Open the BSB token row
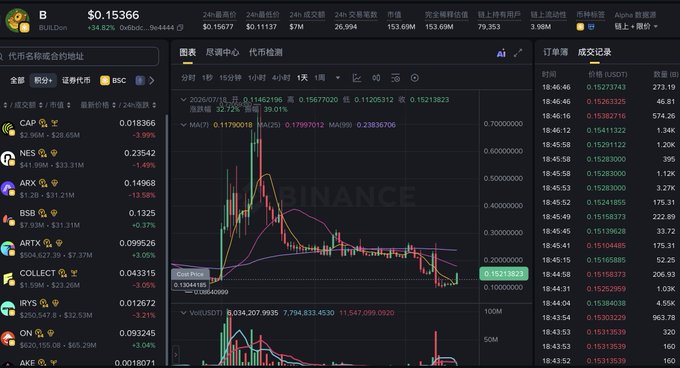680x368 pixels. [82, 219]
